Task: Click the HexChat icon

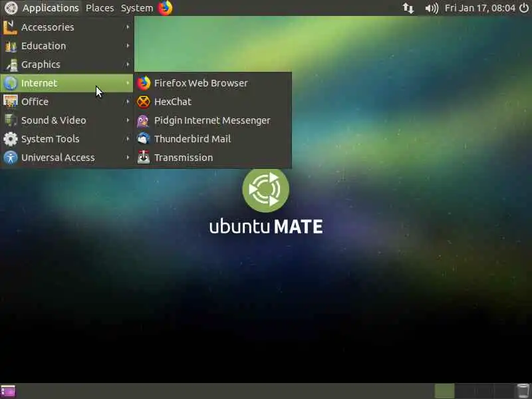Action: [x=144, y=102]
